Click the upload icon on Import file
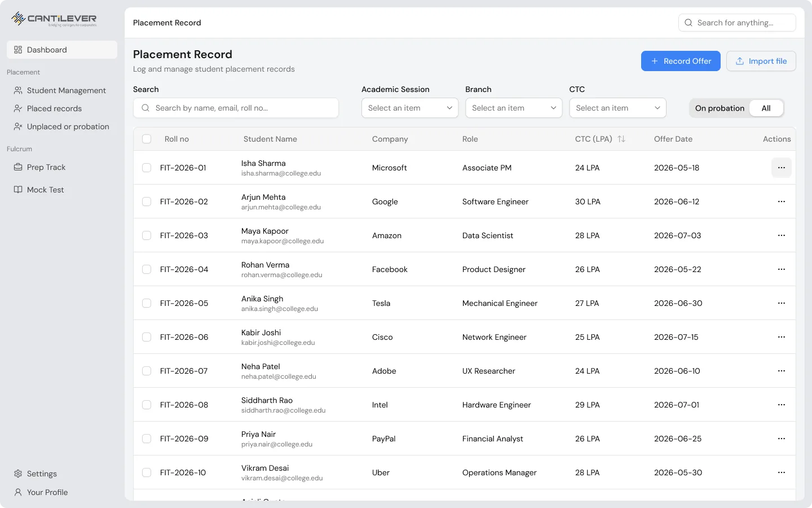The image size is (812, 508). point(740,61)
